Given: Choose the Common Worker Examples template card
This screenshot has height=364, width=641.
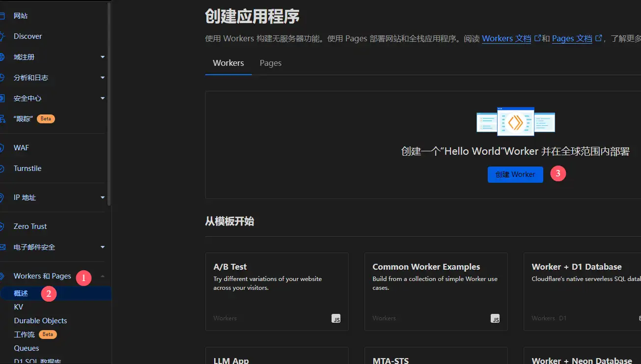Looking at the screenshot, I should click(436, 292).
